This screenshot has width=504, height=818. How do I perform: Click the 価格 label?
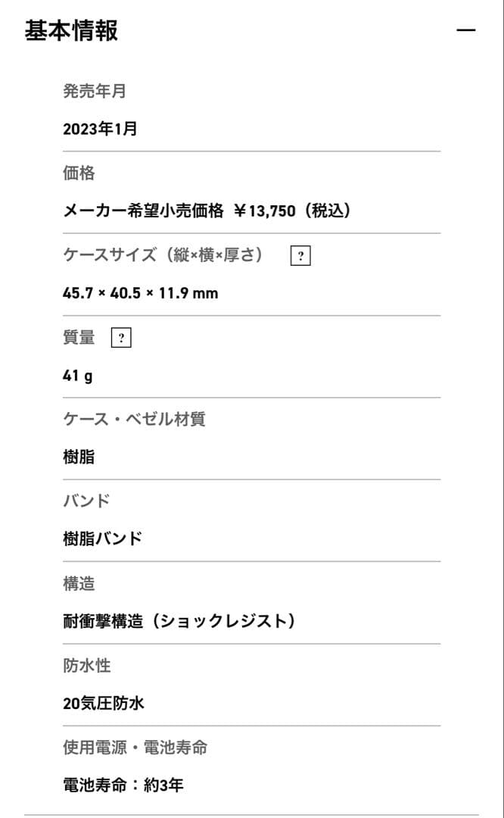(79, 173)
